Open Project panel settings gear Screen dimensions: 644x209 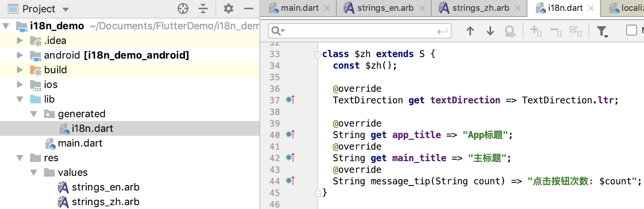tap(229, 8)
